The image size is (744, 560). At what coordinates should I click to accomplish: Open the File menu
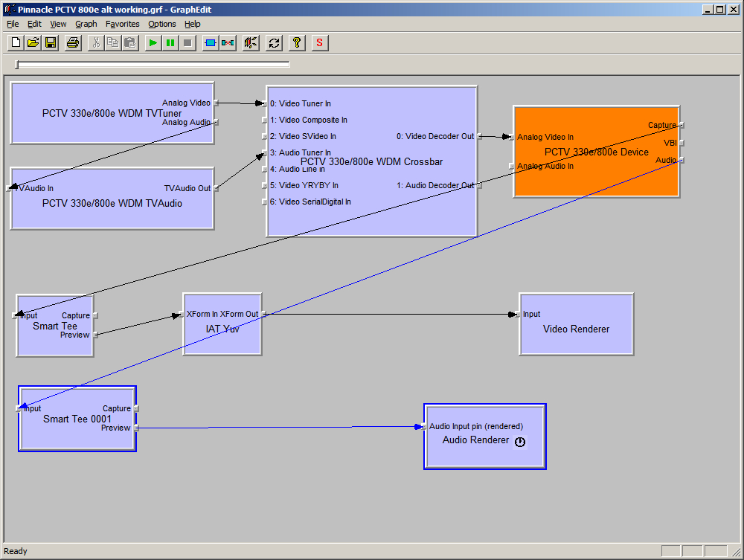[13, 24]
